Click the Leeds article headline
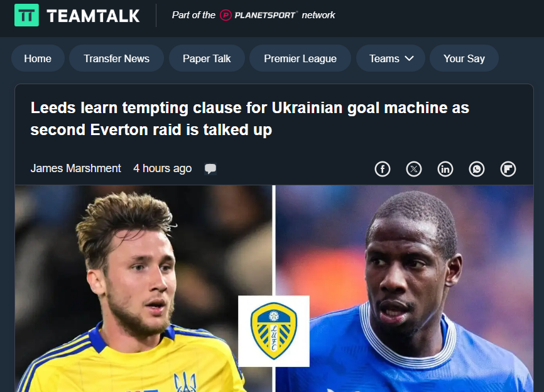Image resolution: width=544 pixels, height=392 pixels. (250, 119)
